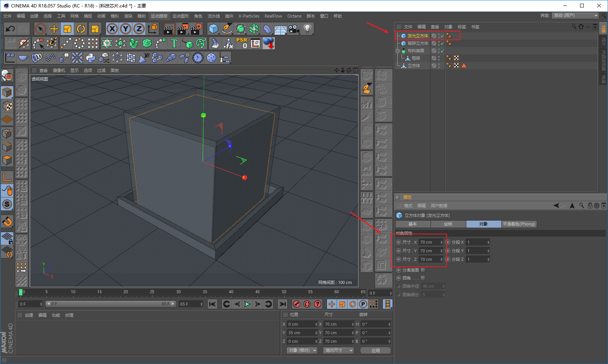608x364 pixels.
Task: Click the 65 F end-frame stepper
Action: point(201,304)
